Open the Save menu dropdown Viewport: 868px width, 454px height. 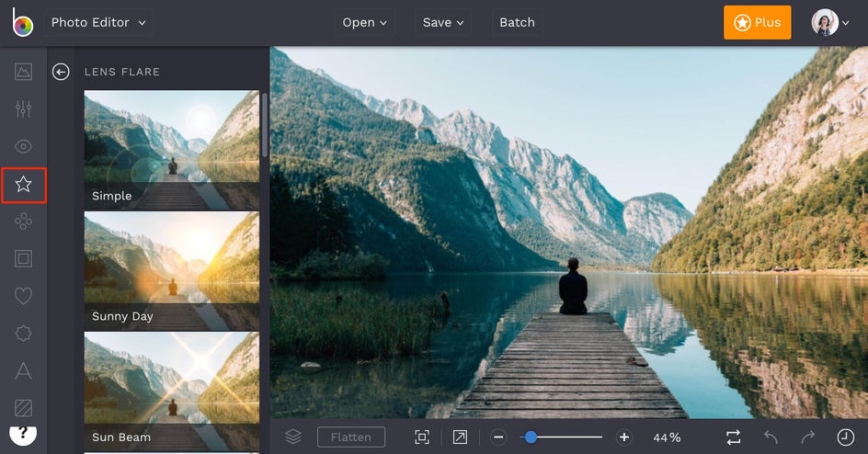(x=443, y=23)
